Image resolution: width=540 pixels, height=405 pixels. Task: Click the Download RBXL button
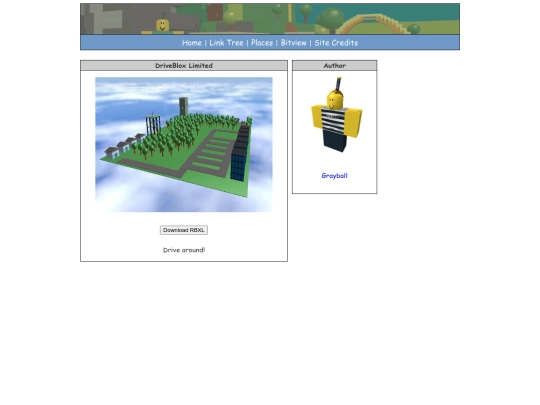[184, 230]
